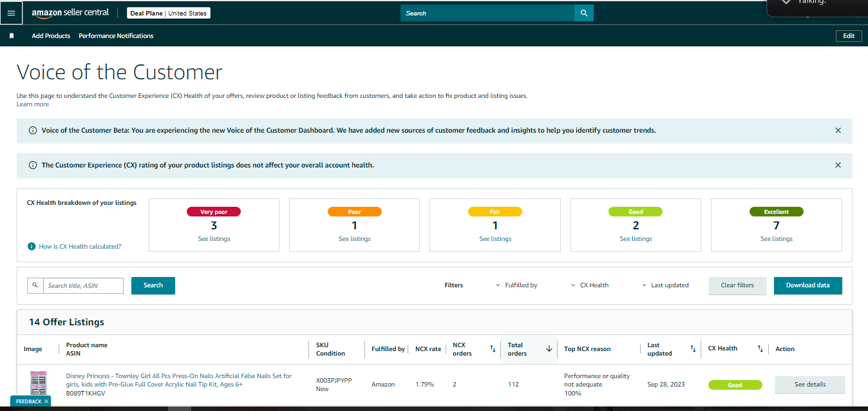Open the FEEDBACK tab at bottom left
Image resolution: width=868 pixels, height=411 pixels.
pyautogui.click(x=30, y=401)
